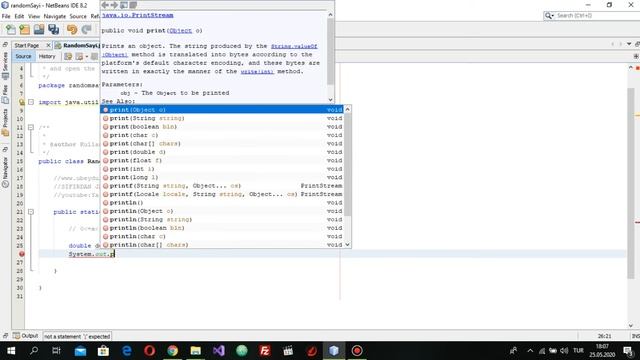The width and height of the screenshot is (640, 360).
Task: Open the Output window button
Action: (x=26, y=336)
